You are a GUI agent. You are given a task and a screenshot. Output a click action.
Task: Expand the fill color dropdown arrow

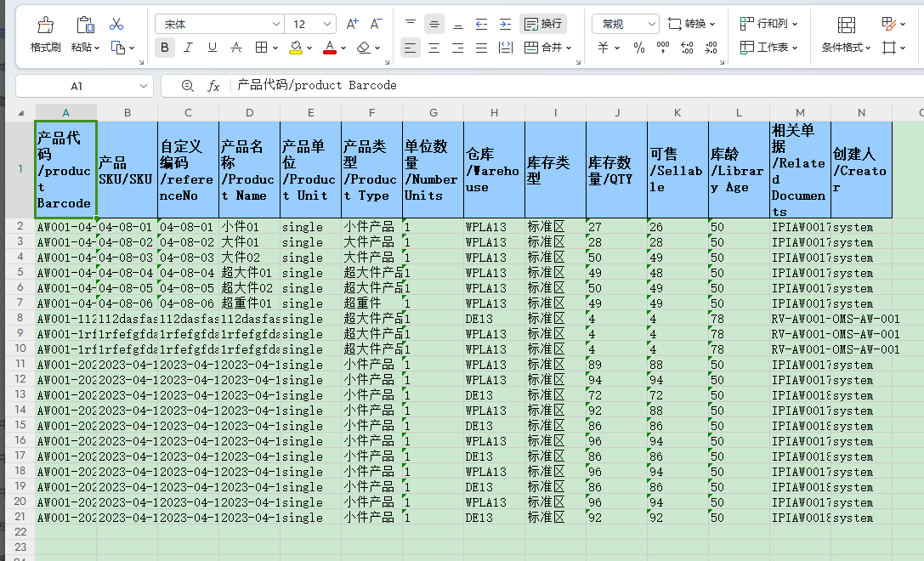(x=309, y=48)
